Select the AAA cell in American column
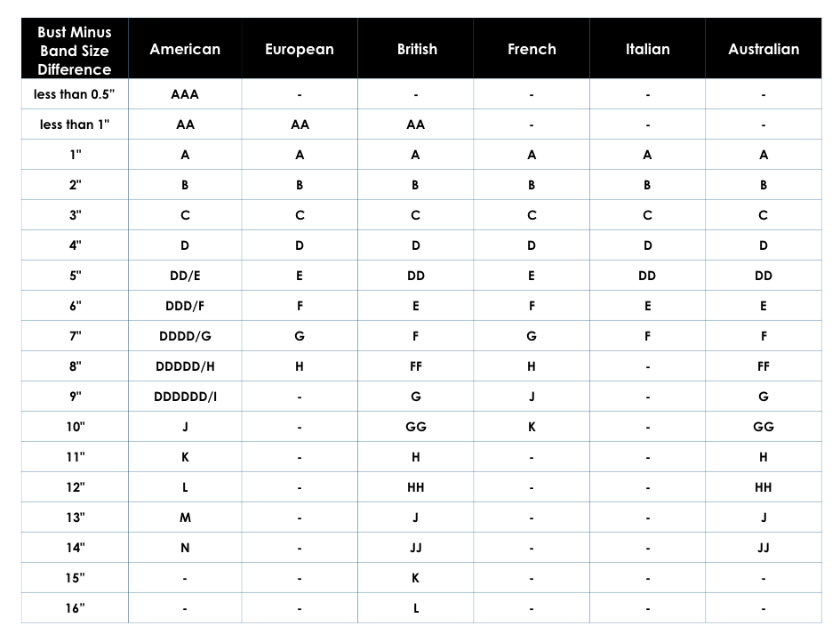840x642 pixels. click(x=185, y=94)
